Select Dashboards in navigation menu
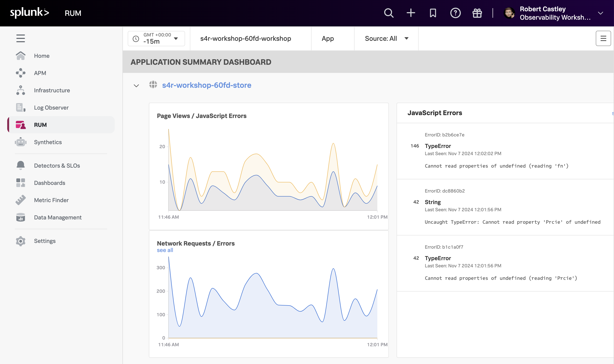The width and height of the screenshot is (614, 364). [x=50, y=183]
